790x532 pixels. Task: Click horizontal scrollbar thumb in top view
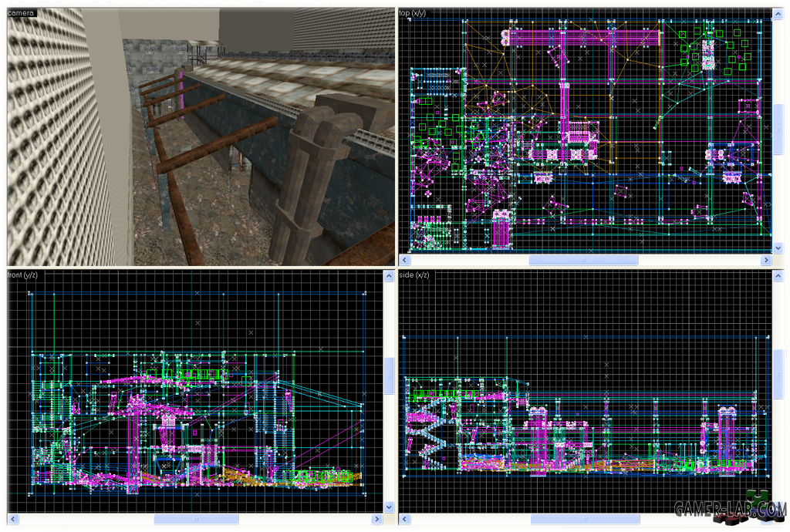click(x=583, y=260)
